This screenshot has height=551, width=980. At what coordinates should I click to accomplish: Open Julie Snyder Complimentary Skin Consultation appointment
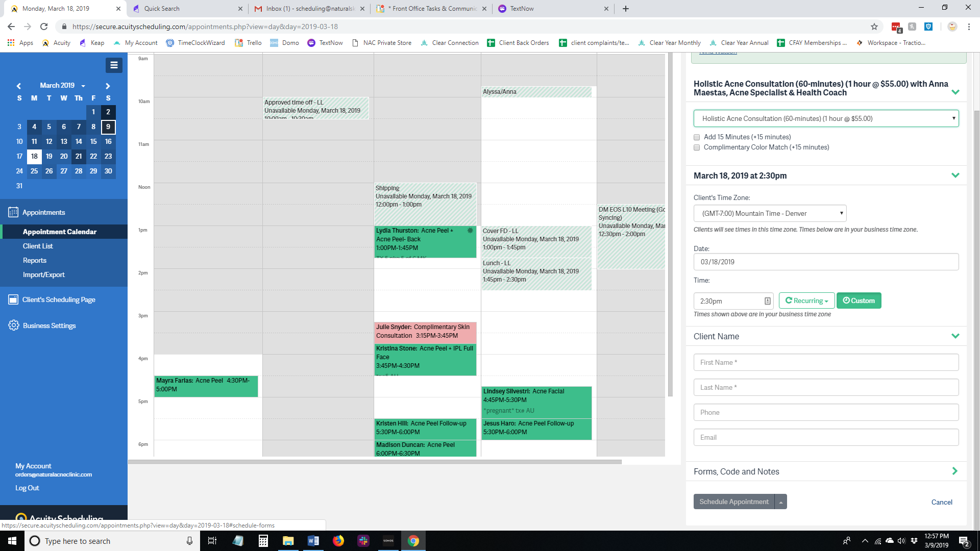pos(425,332)
